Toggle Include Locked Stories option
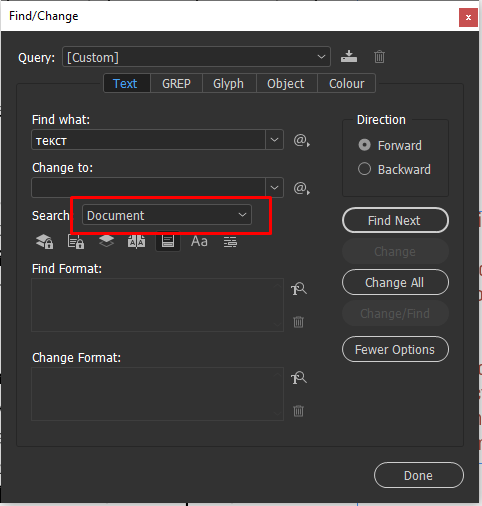This screenshot has height=506, width=482. point(76,241)
